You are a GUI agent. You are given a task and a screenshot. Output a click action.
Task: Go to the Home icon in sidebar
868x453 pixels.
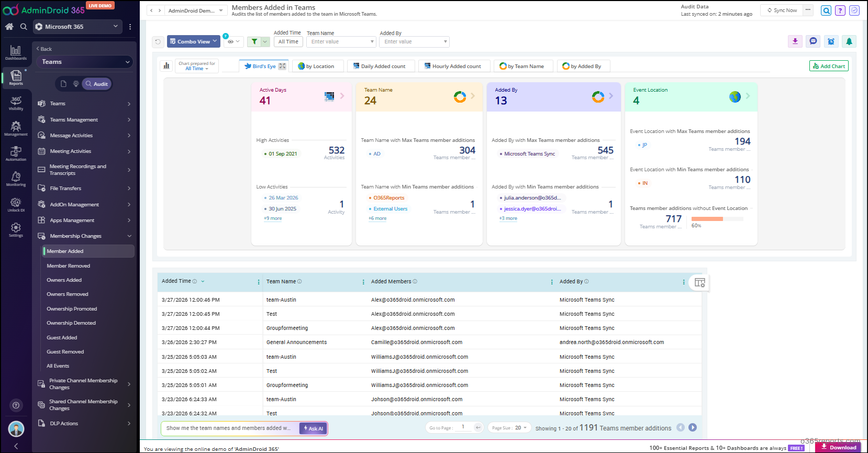pyautogui.click(x=9, y=27)
